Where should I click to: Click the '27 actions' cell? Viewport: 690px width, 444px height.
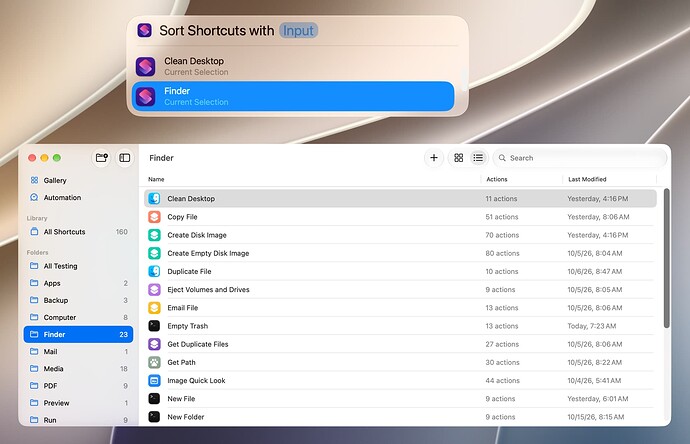click(502, 344)
